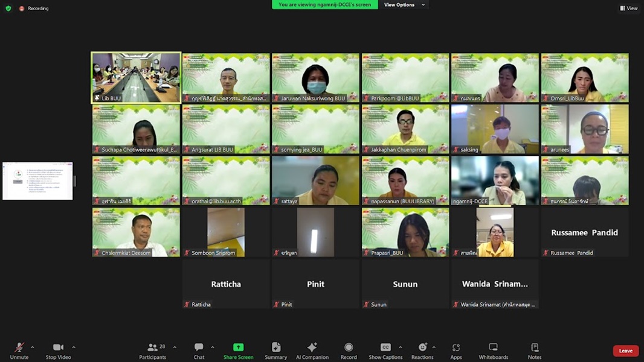Open the Reactions menu
Image resolution: width=644 pixels, height=362 pixels.
[422, 351]
